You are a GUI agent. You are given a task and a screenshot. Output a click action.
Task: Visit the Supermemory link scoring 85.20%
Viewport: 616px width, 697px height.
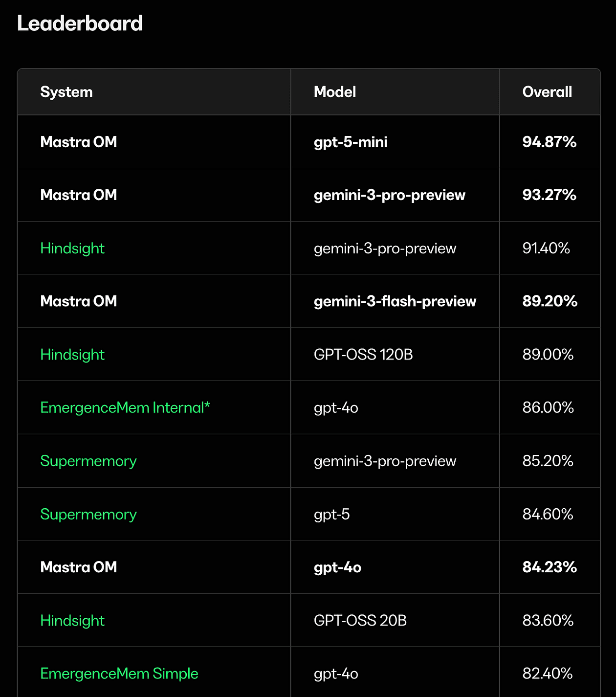click(x=88, y=461)
